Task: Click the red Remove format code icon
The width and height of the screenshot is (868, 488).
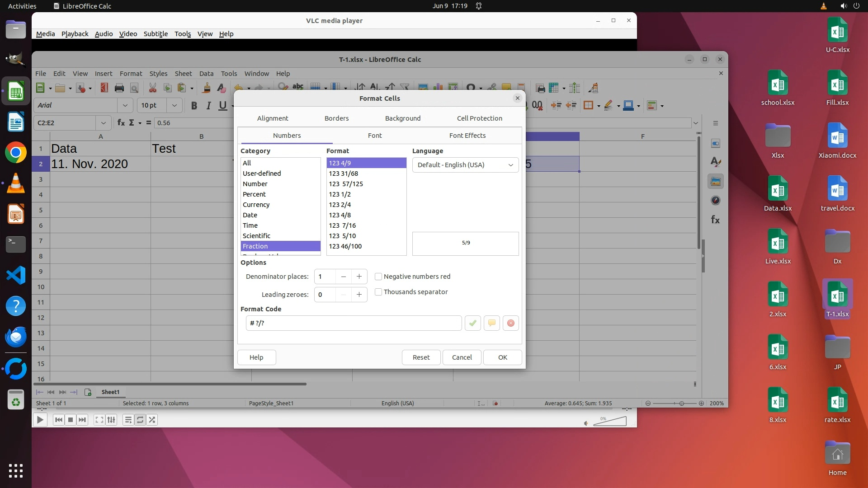Action: click(x=510, y=323)
